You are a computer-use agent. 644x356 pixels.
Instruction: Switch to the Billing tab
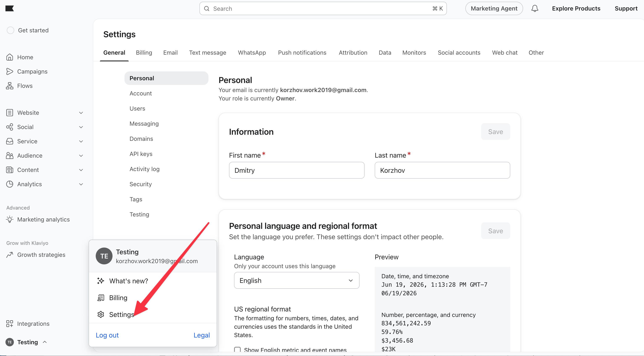coord(144,53)
